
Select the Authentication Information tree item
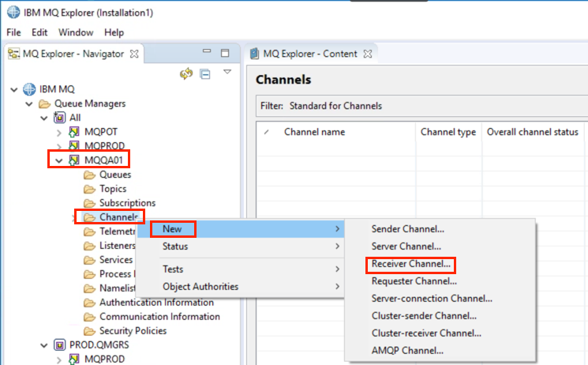pos(157,303)
